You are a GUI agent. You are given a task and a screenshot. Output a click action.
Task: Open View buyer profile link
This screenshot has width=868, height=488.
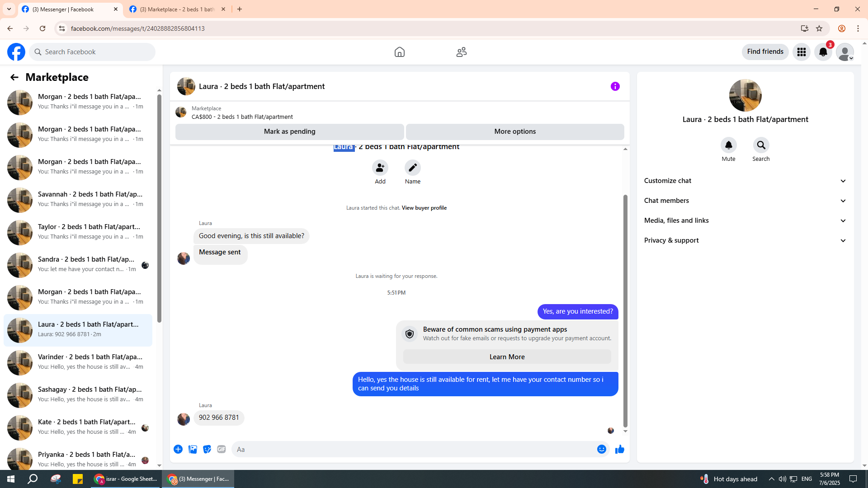point(424,208)
